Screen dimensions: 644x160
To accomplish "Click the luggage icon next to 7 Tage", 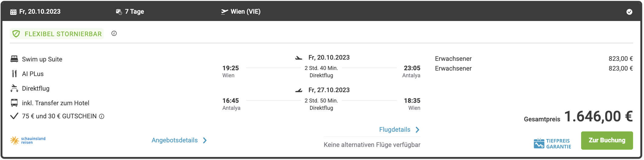I will [x=119, y=12].
